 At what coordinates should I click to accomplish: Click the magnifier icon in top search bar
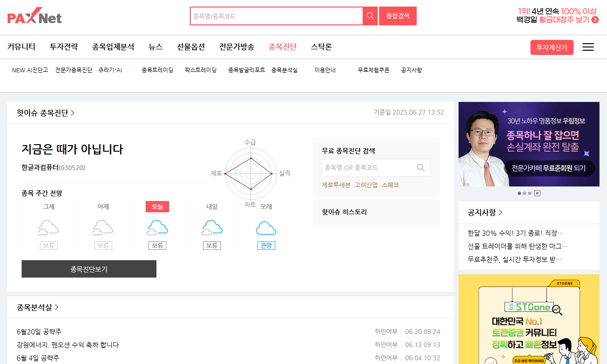(x=370, y=16)
